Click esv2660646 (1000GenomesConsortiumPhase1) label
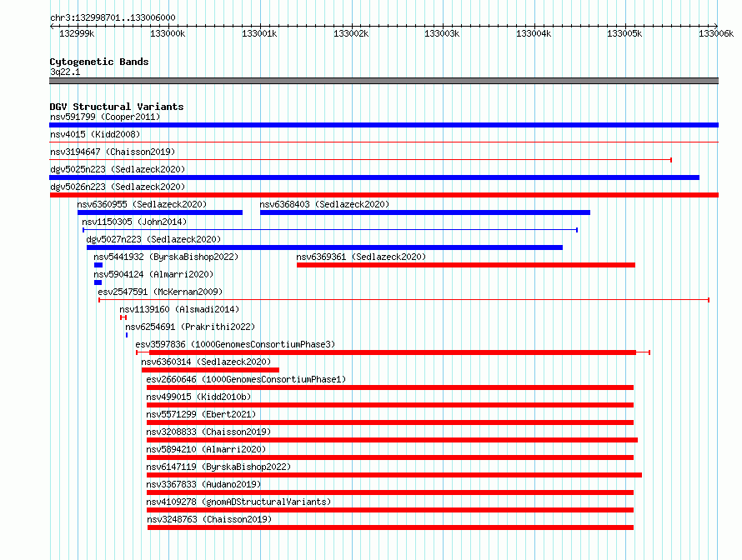The height and width of the screenshot is (560, 742). pyautogui.click(x=246, y=379)
